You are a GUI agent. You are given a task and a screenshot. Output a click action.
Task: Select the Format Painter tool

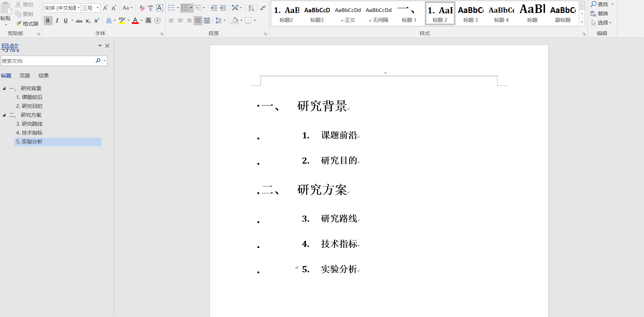pyautogui.click(x=28, y=24)
